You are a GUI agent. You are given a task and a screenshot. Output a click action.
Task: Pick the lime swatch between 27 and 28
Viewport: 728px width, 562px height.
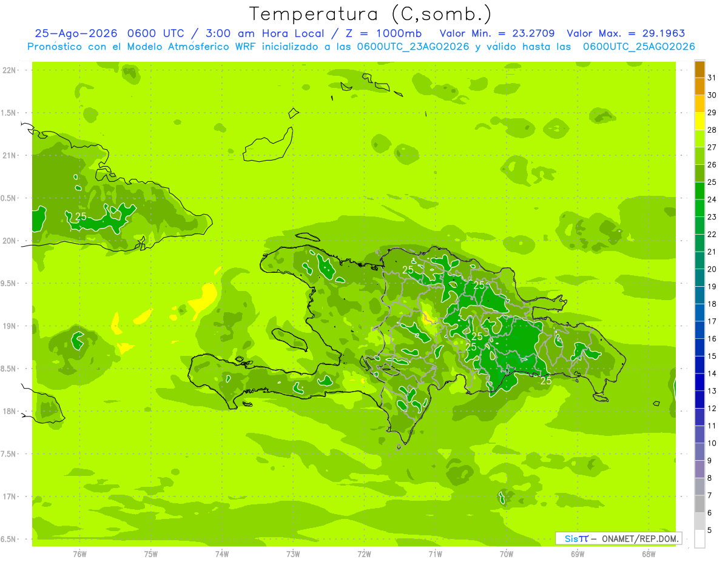click(699, 138)
